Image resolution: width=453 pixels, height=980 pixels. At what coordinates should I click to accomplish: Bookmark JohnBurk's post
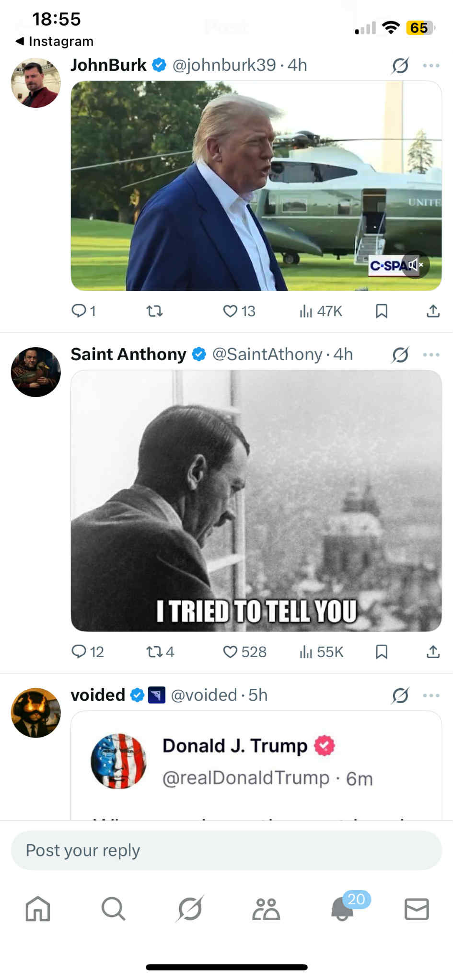382,311
